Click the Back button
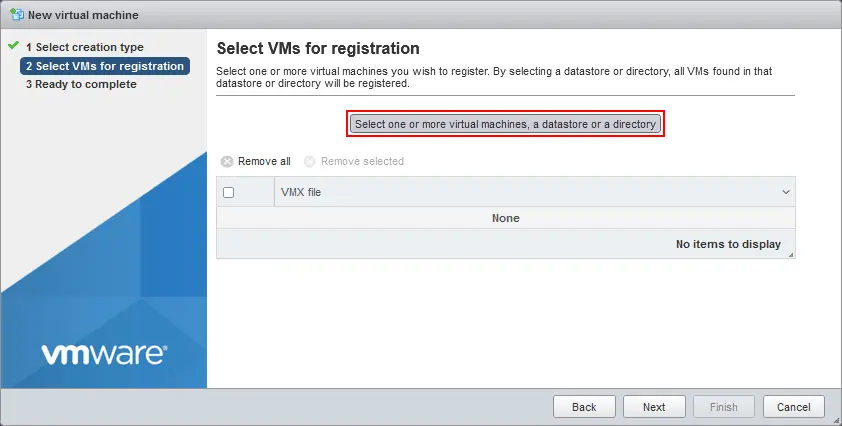842x426 pixels. click(x=584, y=407)
